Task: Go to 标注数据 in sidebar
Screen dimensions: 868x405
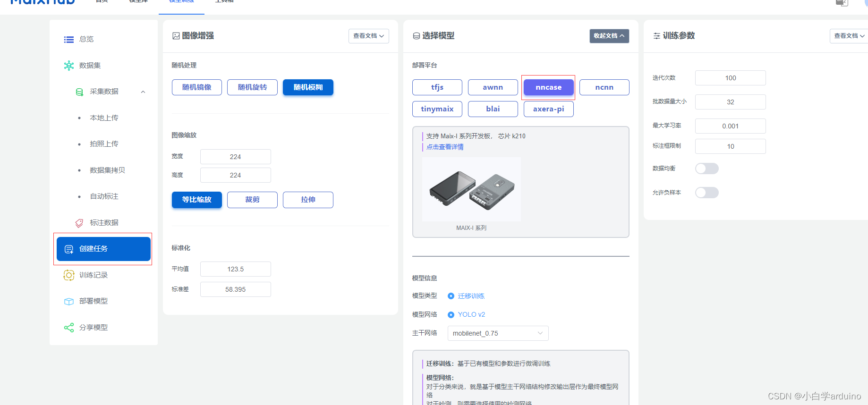Action: click(x=104, y=223)
